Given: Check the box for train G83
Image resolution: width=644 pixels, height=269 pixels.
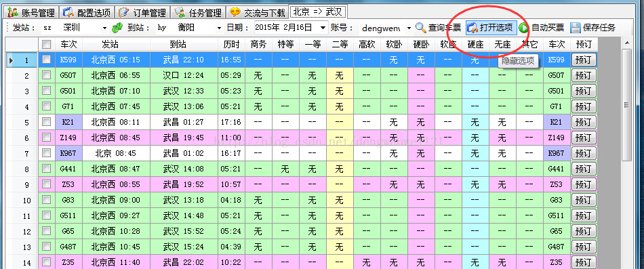Looking at the screenshot, I should point(47,200).
